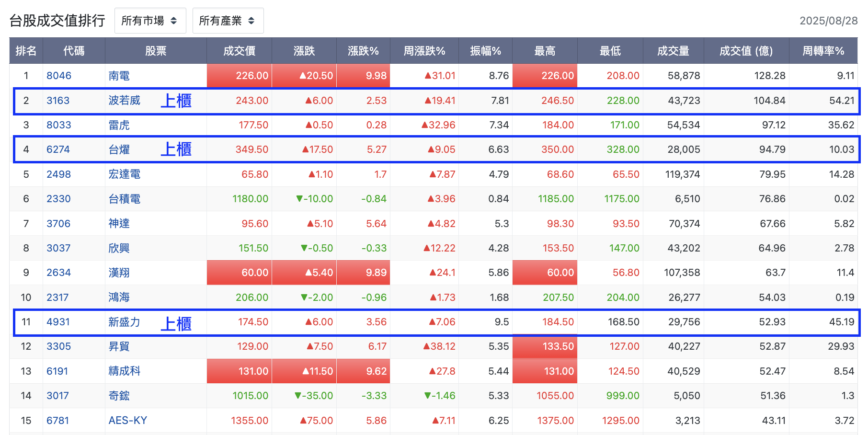Click 鴻海 change ▼-2.00 cell
This screenshot has height=435, width=868.
(304, 298)
